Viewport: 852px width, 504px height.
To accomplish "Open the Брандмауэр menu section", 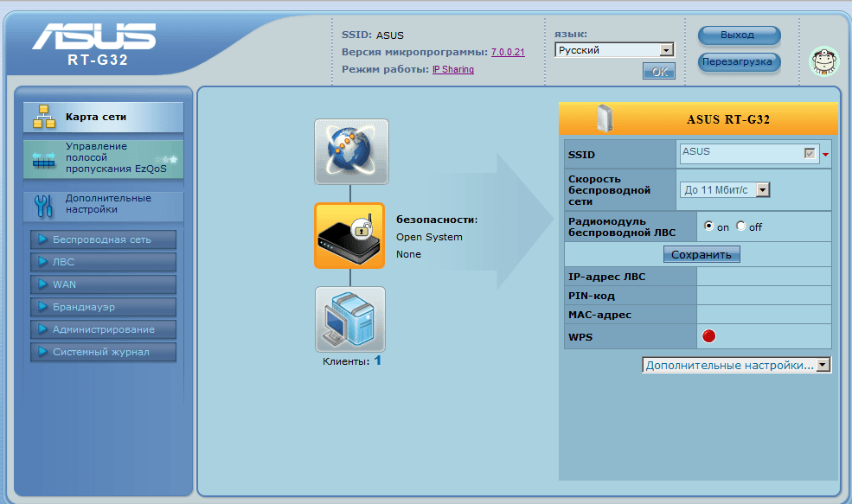I will (103, 307).
